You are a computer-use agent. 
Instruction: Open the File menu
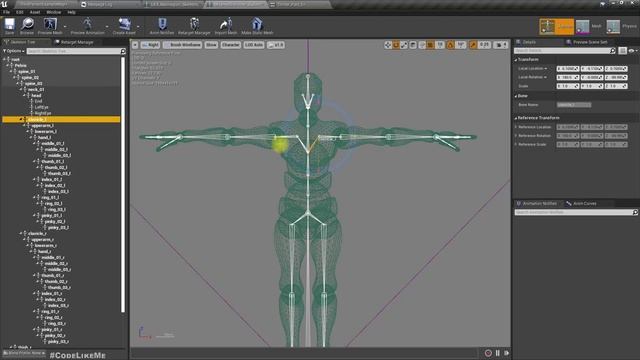click(x=7, y=12)
